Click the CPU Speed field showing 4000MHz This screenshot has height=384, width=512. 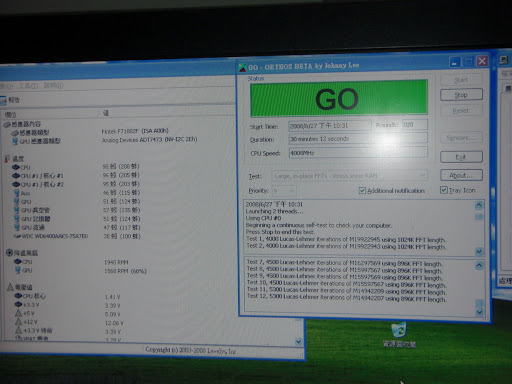point(358,153)
